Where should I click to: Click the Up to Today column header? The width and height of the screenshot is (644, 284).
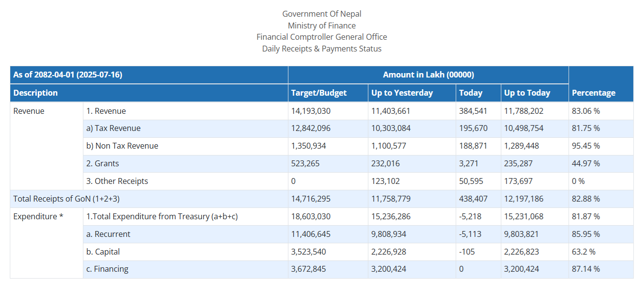tap(527, 93)
